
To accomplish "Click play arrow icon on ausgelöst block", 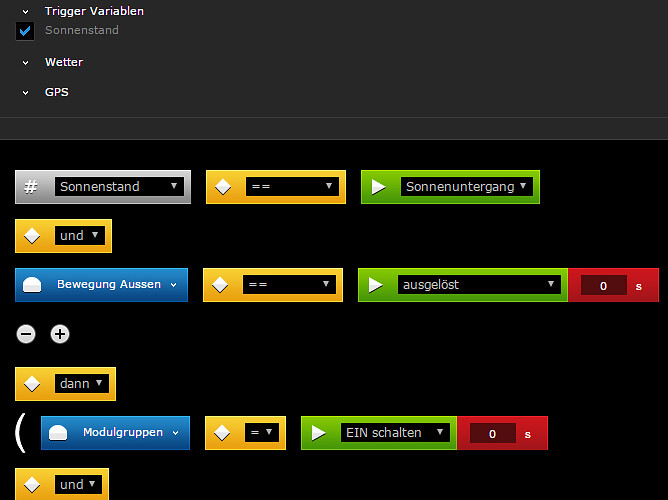I will click(375, 285).
